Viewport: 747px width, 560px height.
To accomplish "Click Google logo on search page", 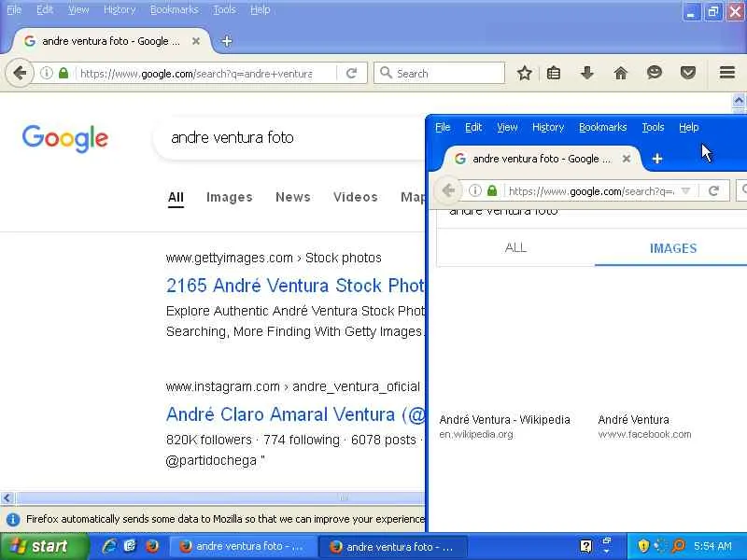I will (65, 138).
